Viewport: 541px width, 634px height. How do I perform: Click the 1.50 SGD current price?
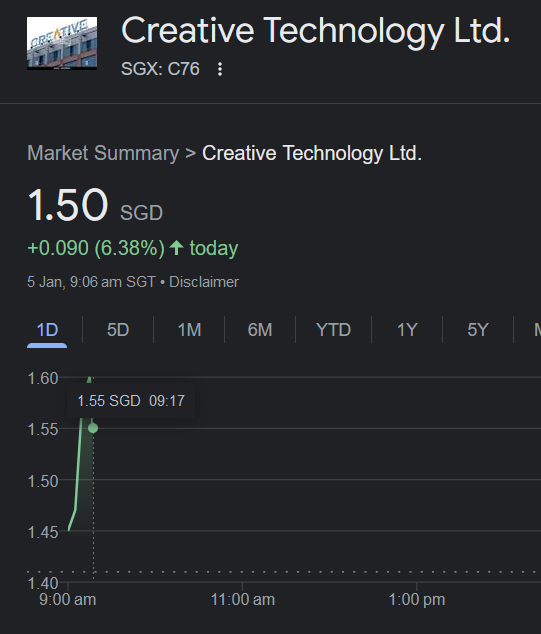95,205
